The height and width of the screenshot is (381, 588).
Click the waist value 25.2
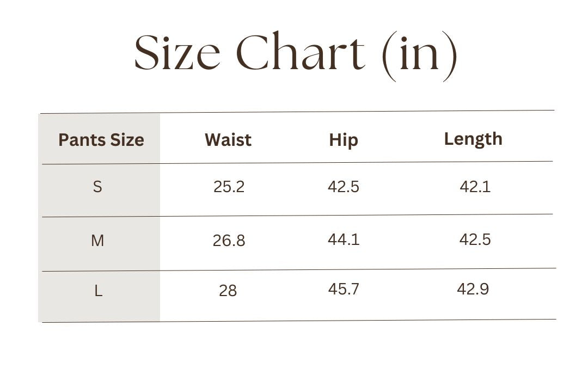click(229, 186)
